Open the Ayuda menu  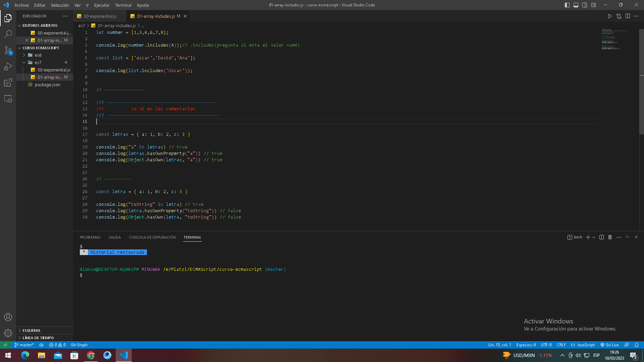pos(143,5)
